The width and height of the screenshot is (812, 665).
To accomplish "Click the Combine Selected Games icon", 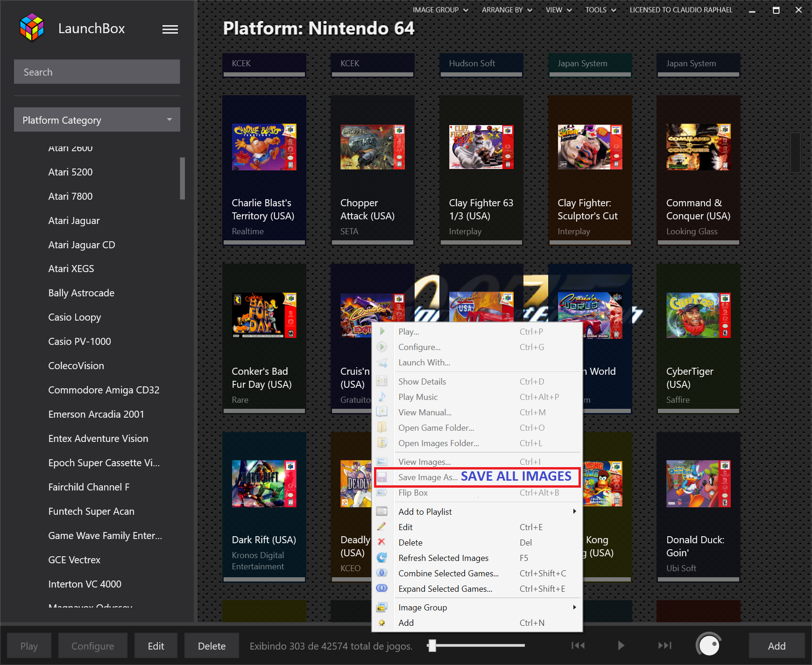I will [382, 573].
